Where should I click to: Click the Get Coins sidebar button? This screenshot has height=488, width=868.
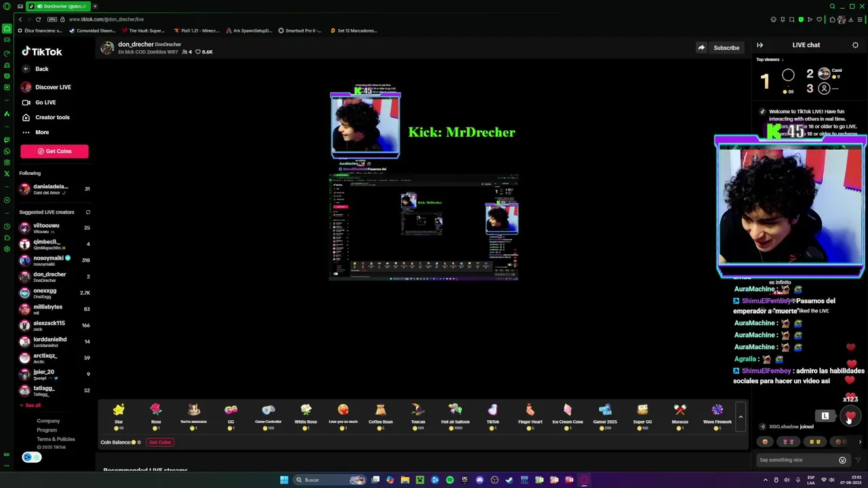54,151
